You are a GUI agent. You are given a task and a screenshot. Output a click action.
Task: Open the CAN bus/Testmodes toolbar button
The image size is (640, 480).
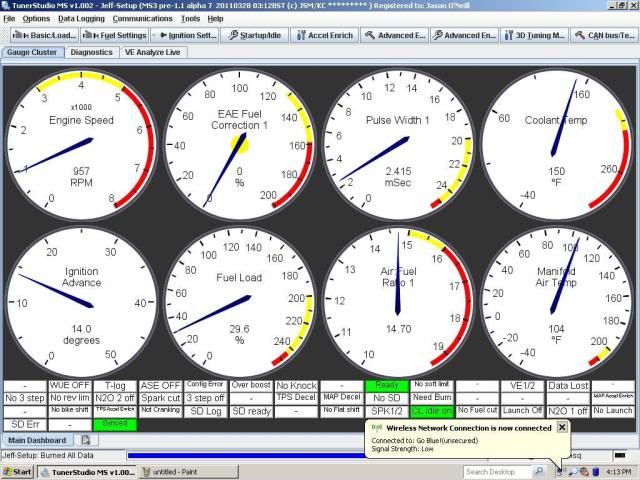coord(604,36)
